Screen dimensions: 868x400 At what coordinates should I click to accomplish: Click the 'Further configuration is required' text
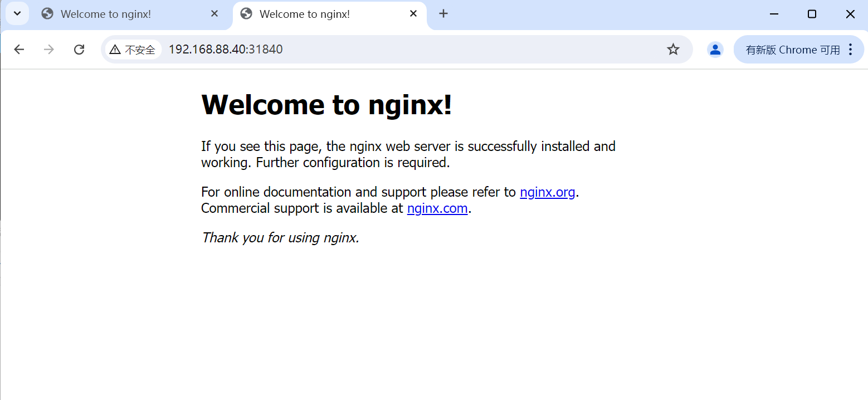point(353,163)
